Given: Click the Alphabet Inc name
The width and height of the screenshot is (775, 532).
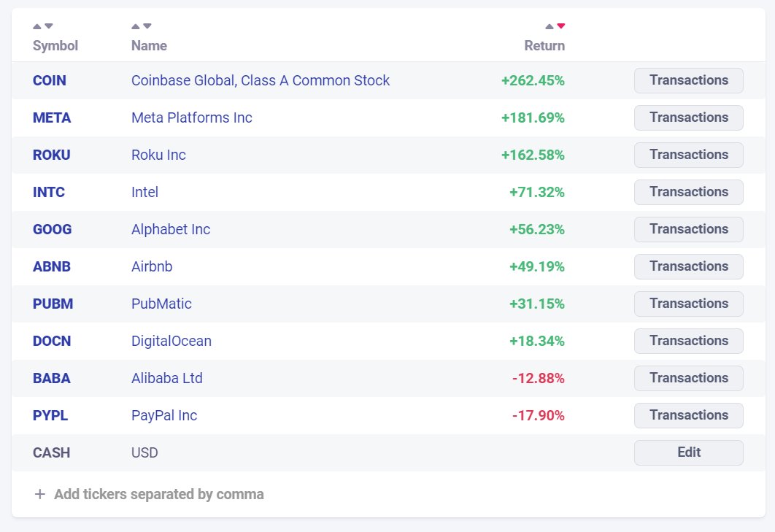Looking at the screenshot, I should (171, 229).
